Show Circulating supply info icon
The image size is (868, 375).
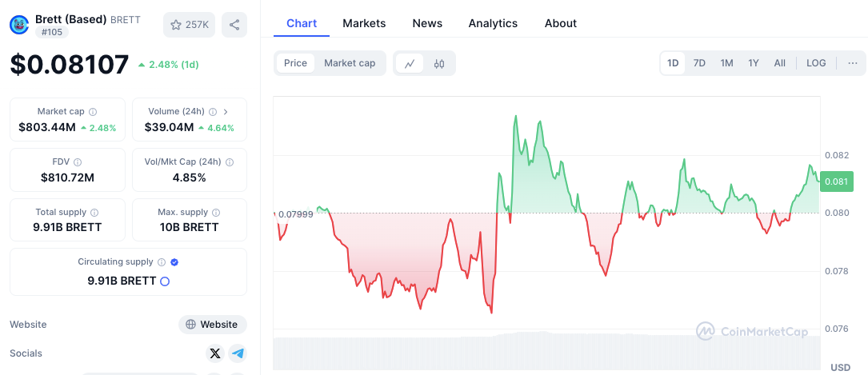(162, 262)
